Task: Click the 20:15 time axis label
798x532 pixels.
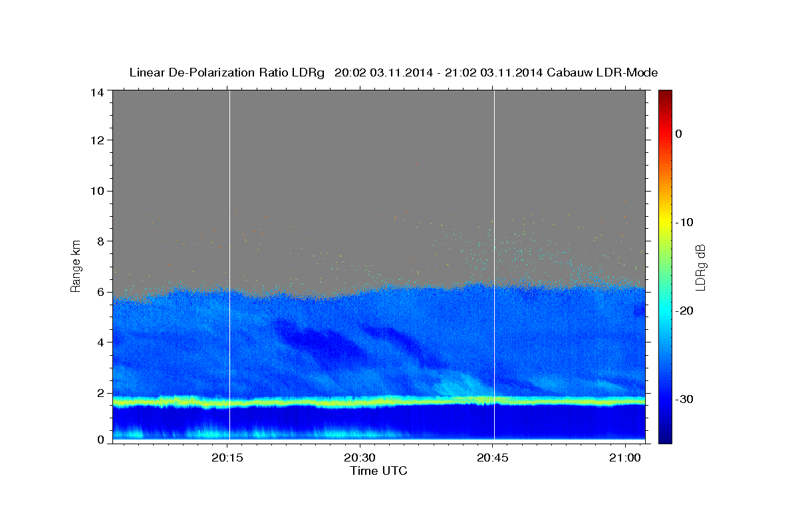Action: point(227,459)
